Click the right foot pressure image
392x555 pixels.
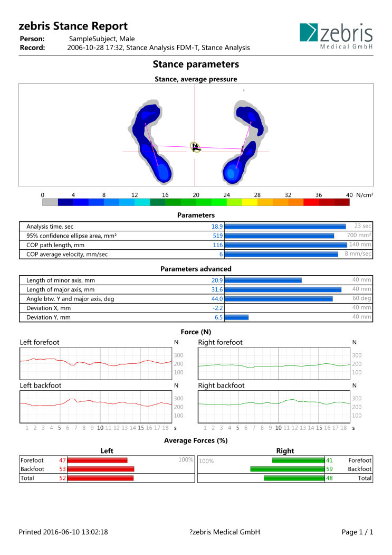click(244, 142)
